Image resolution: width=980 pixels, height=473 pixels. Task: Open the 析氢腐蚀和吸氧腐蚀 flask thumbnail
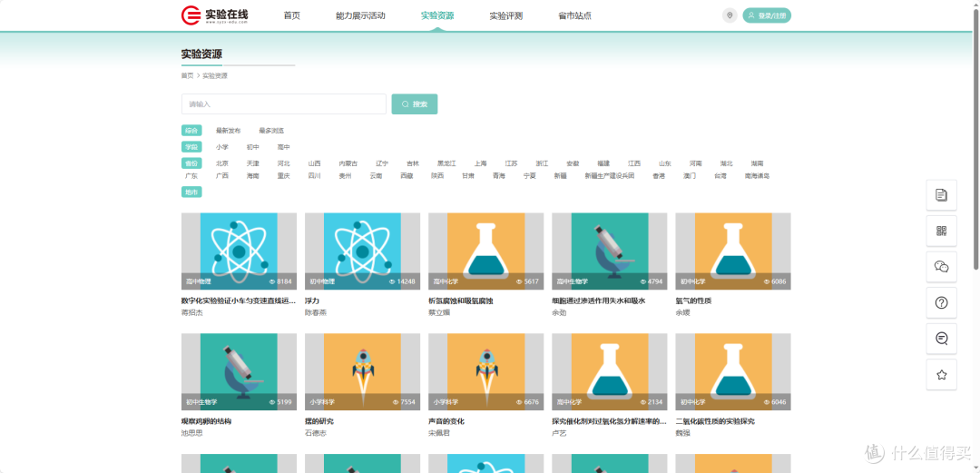pyautogui.click(x=485, y=251)
